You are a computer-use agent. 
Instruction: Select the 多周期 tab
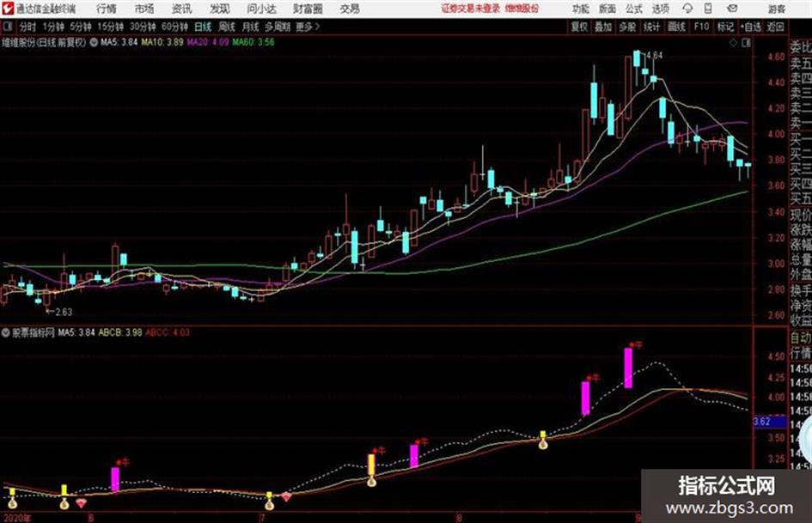tap(278, 27)
